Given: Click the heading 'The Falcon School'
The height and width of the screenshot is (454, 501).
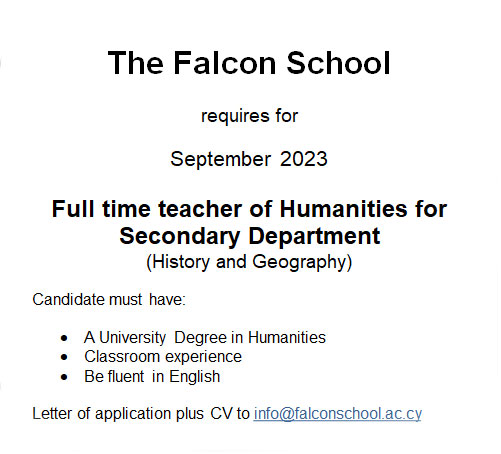Looking at the screenshot, I should click(249, 63).
